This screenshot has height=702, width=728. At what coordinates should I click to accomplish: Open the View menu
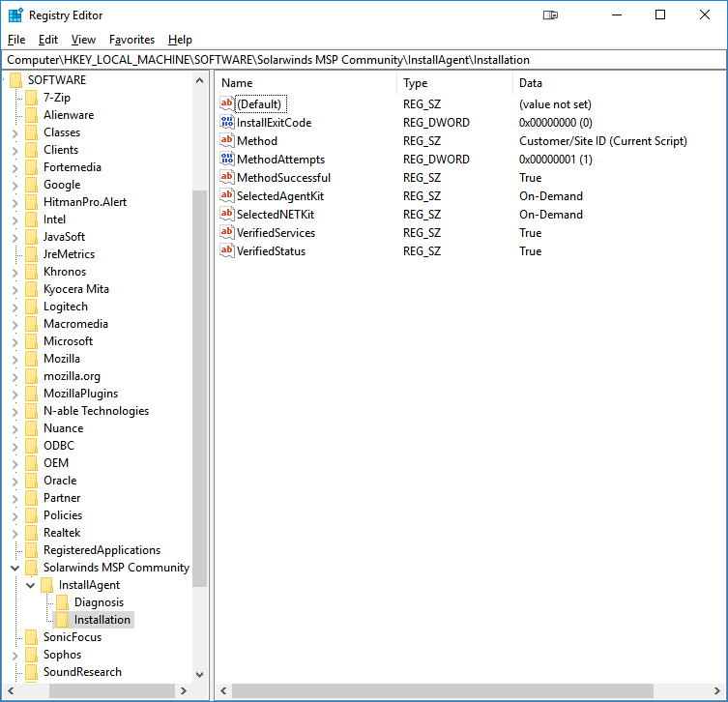click(83, 40)
